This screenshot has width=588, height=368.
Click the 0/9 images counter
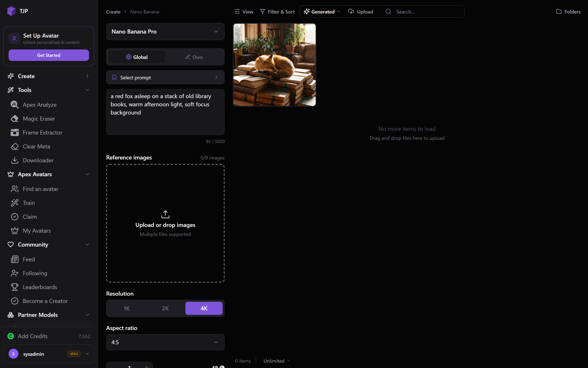[x=212, y=158]
